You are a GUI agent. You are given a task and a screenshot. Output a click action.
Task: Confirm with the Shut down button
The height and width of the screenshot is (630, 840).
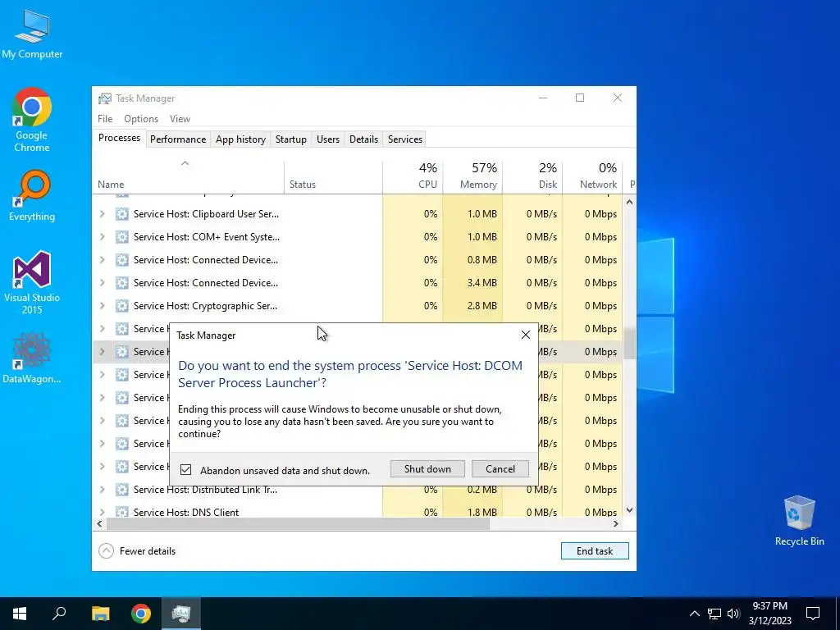(427, 468)
